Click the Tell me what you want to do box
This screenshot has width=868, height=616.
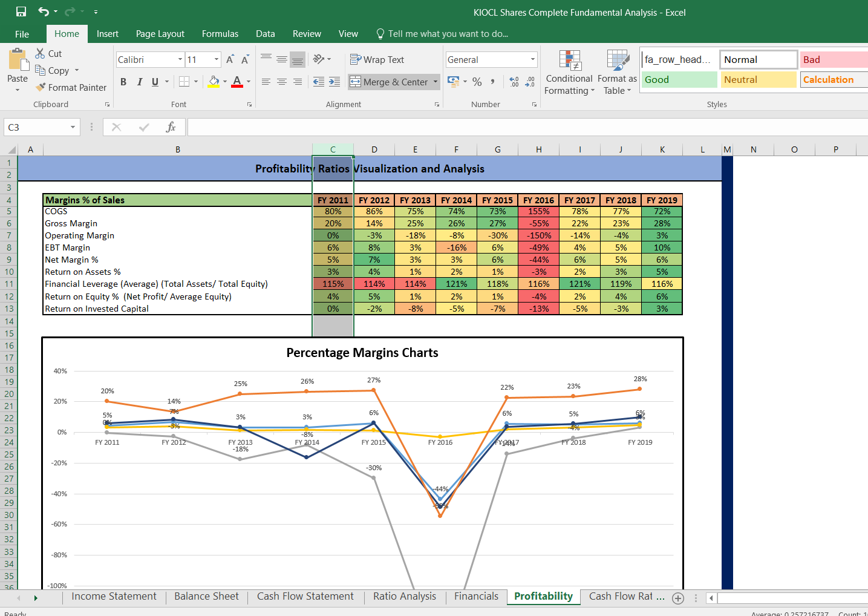442,34
